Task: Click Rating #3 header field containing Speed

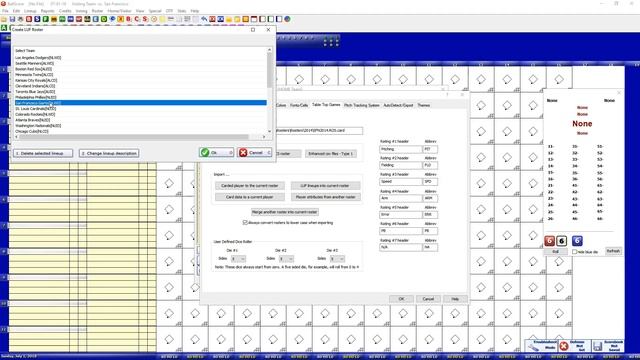Action: [x=401, y=182]
